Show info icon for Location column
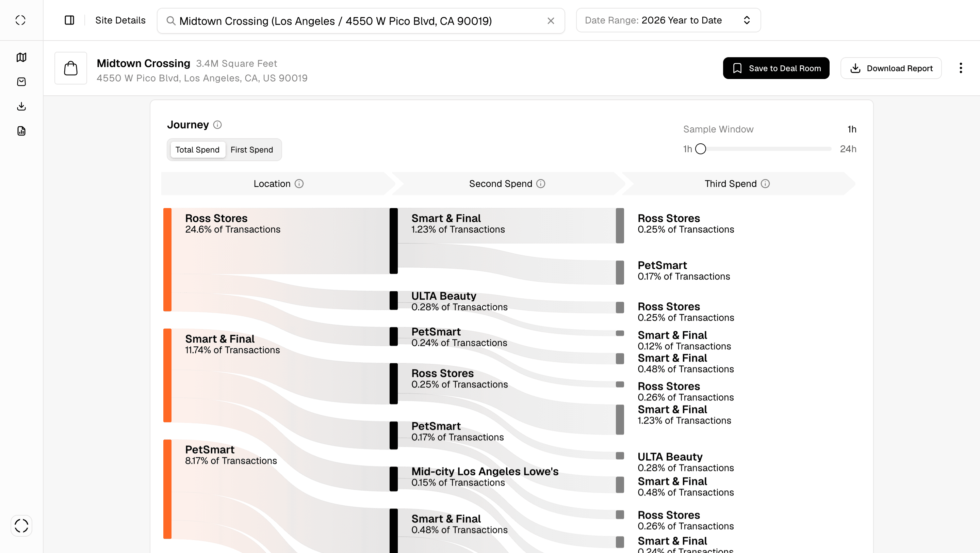Image resolution: width=980 pixels, height=553 pixels. pyautogui.click(x=299, y=184)
